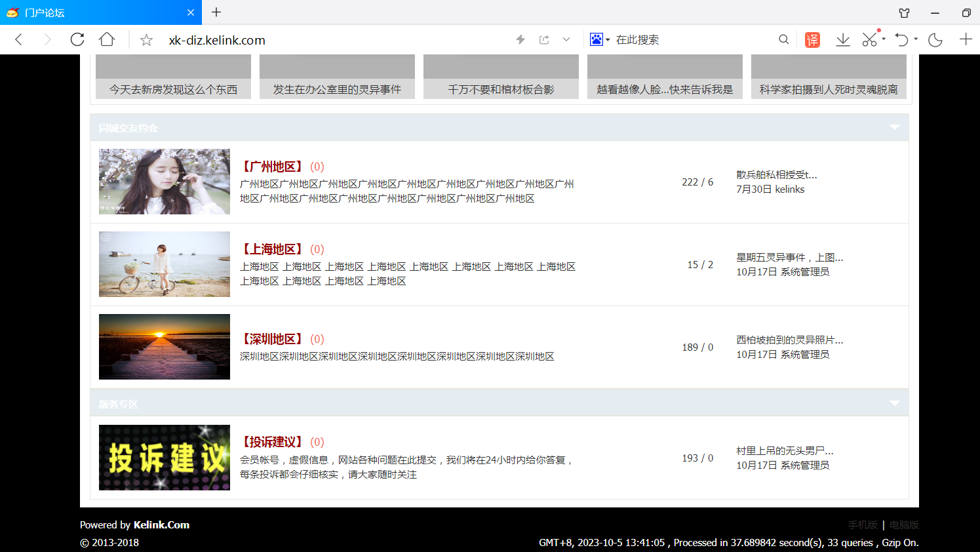Screen dimensions: 980x552
Task: Toggle night mode moon icon
Action: point(935,40)
